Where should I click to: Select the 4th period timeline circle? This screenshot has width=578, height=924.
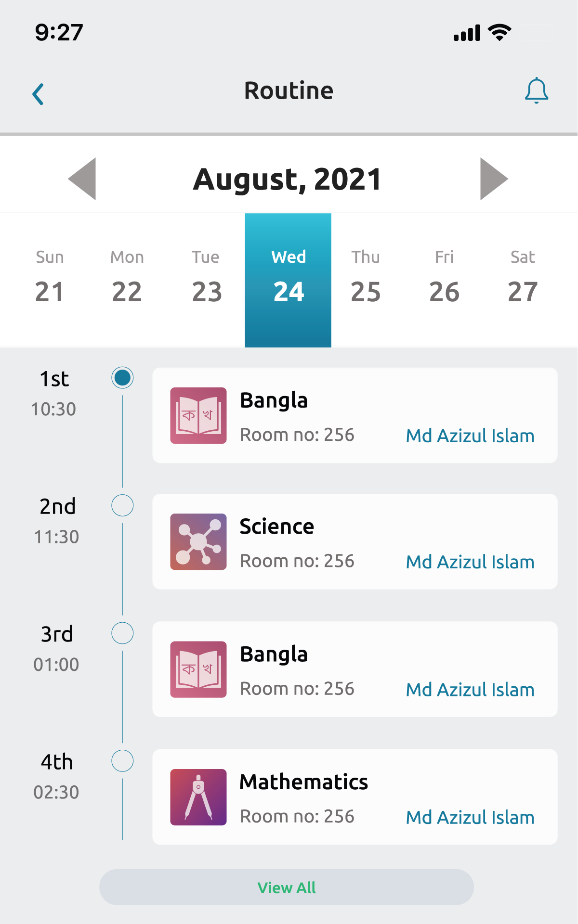[122, 761]
